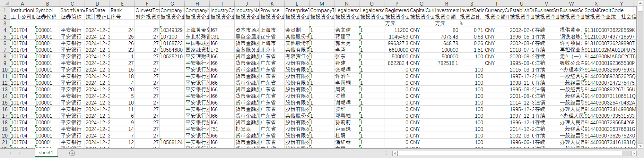
Task: Select column P header
Action: [x=397, y=3]
